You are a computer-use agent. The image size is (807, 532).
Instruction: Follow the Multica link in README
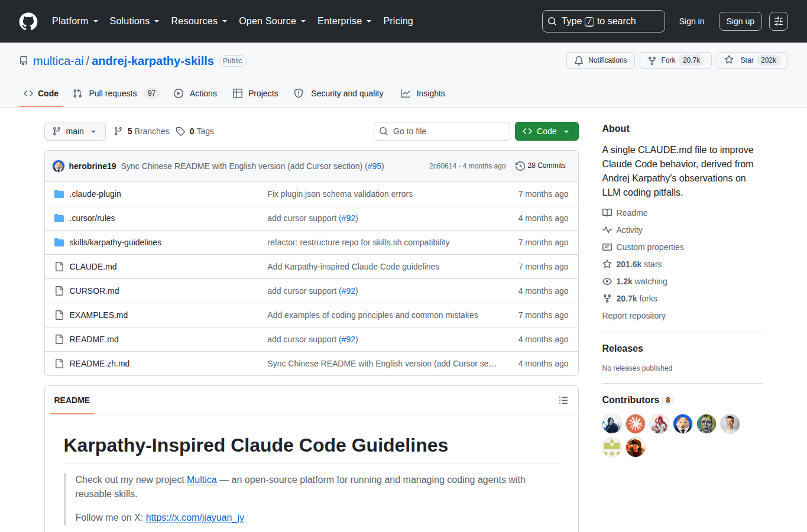[x=202, y=480]
